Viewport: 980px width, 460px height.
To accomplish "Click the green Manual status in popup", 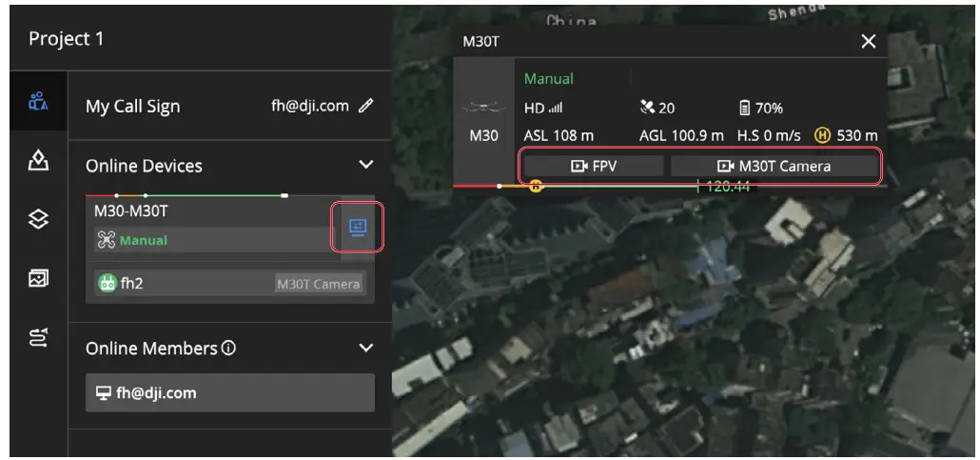I will [549, 79].
